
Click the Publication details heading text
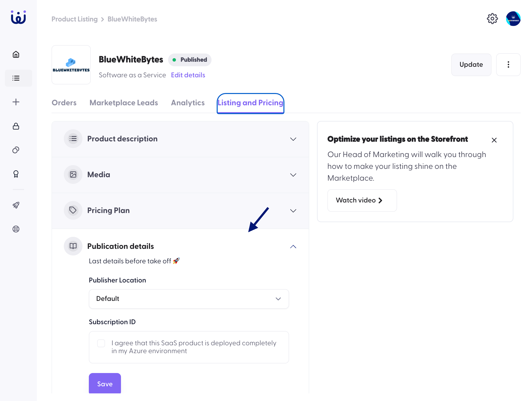(120, 246)
